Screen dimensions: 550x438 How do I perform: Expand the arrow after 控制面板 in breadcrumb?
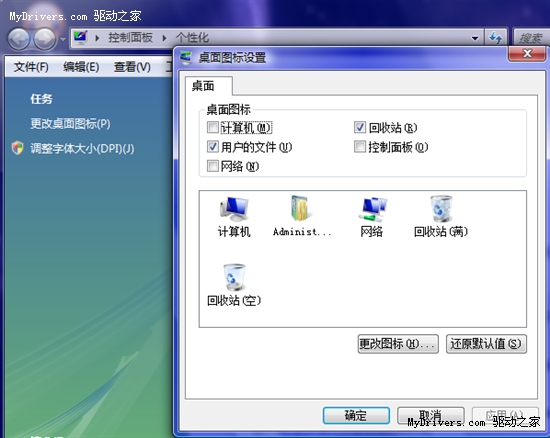pos(164,38)
